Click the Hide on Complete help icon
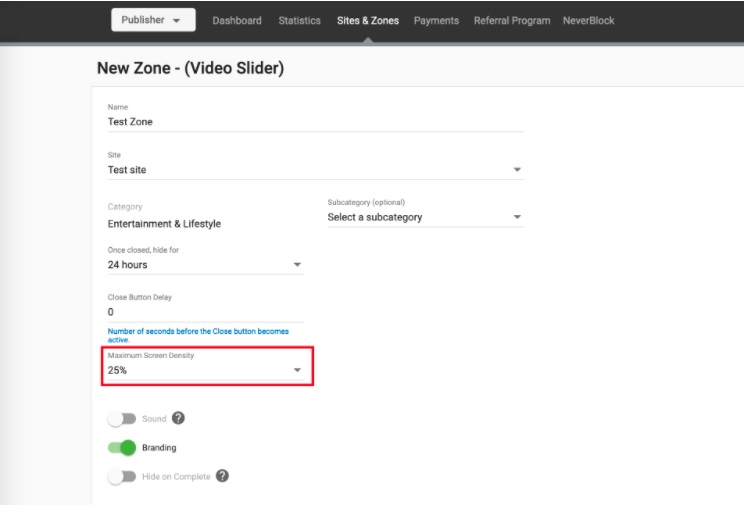The width and height of the screenshot is (744, 517). click(222, 475)
